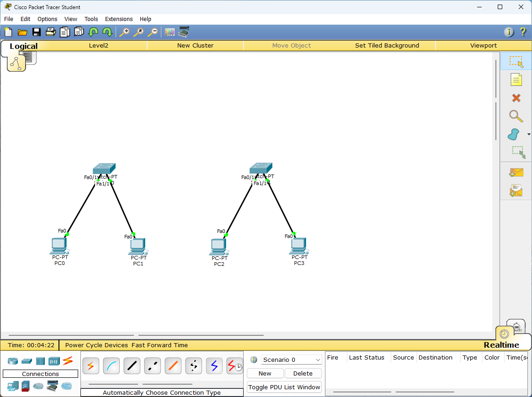Save the network with floppy icon
The height and width of the screenshot is (397, 532).
coord(37,32)
